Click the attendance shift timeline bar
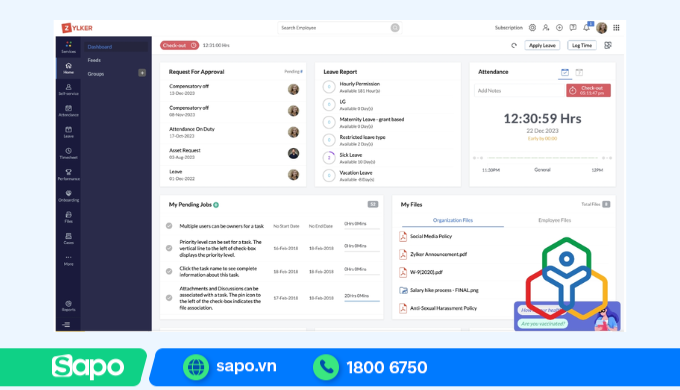 542,158
